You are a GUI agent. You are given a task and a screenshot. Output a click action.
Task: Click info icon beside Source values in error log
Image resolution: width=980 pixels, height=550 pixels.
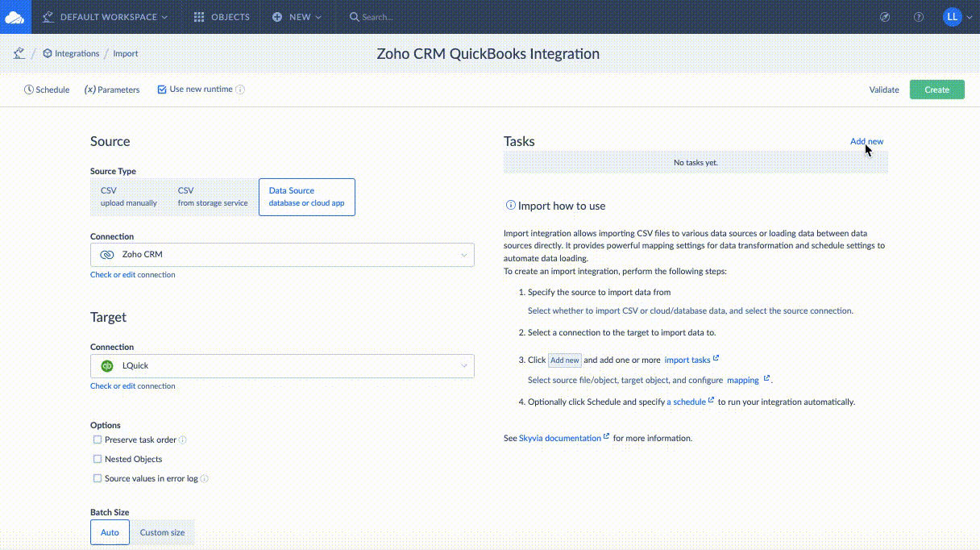tap(204, 479)
